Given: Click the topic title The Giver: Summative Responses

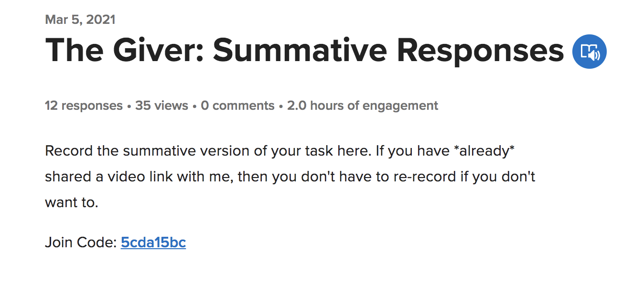Looking at the screenshot, I should (x=305, y=50).
